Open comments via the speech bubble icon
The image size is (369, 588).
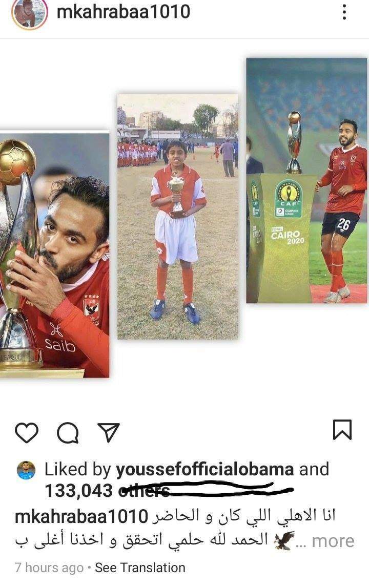coord(68,433)
